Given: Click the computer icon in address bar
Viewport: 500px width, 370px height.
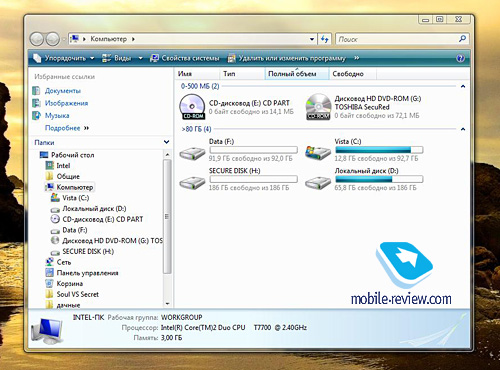Looking at the screenshot, I should coord(75,39).
